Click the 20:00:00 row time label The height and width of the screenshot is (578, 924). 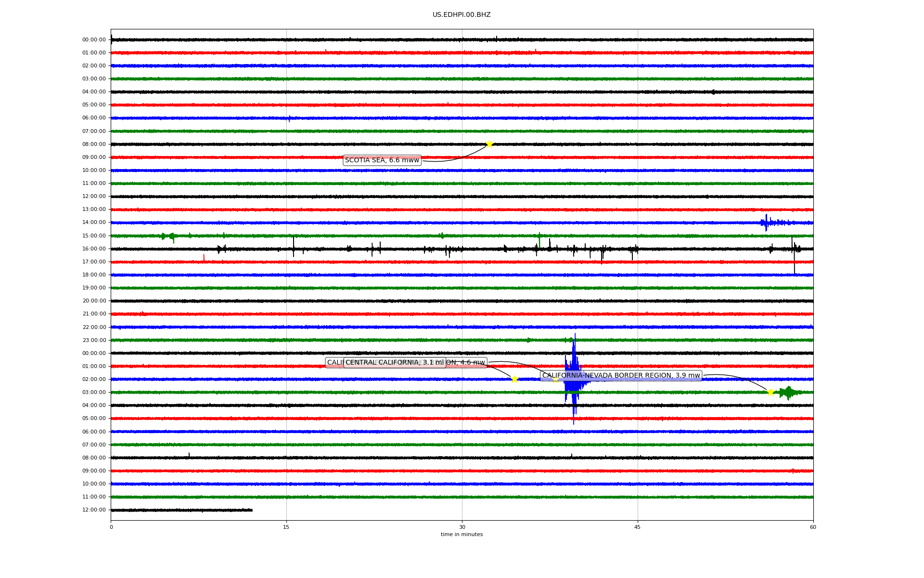point(94,301)
